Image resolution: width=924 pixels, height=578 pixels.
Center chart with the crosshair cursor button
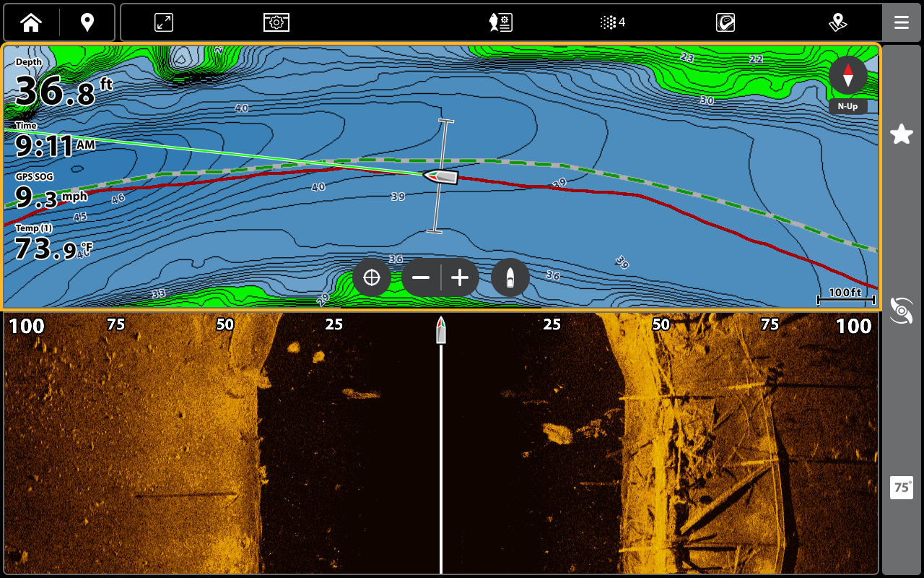[372, 277]
